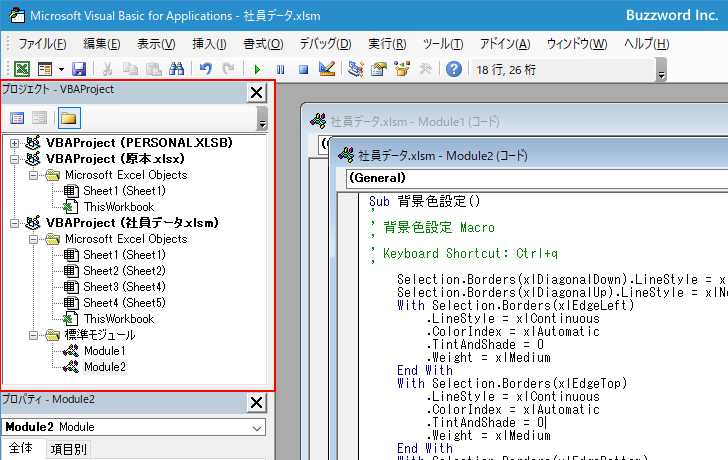The width and height of the screenshot is (728, 460).
Task: Select Sheet1 (Sheet1) under 原本.xlsx
Action: click(124, 191)
